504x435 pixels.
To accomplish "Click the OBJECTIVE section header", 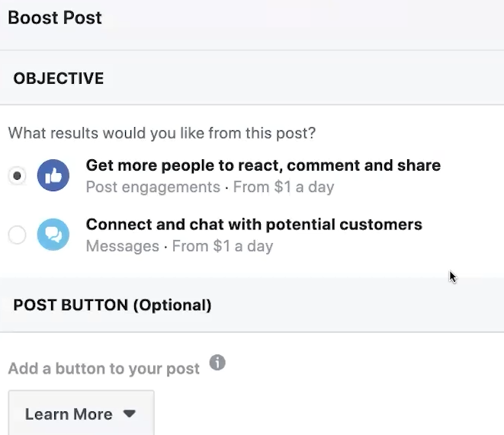I will 59,78.
